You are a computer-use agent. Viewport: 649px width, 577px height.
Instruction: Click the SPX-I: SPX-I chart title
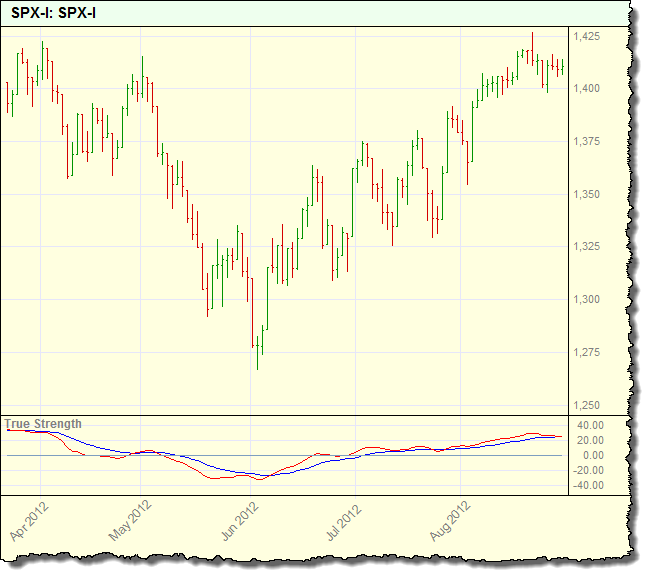pos(54,14)
